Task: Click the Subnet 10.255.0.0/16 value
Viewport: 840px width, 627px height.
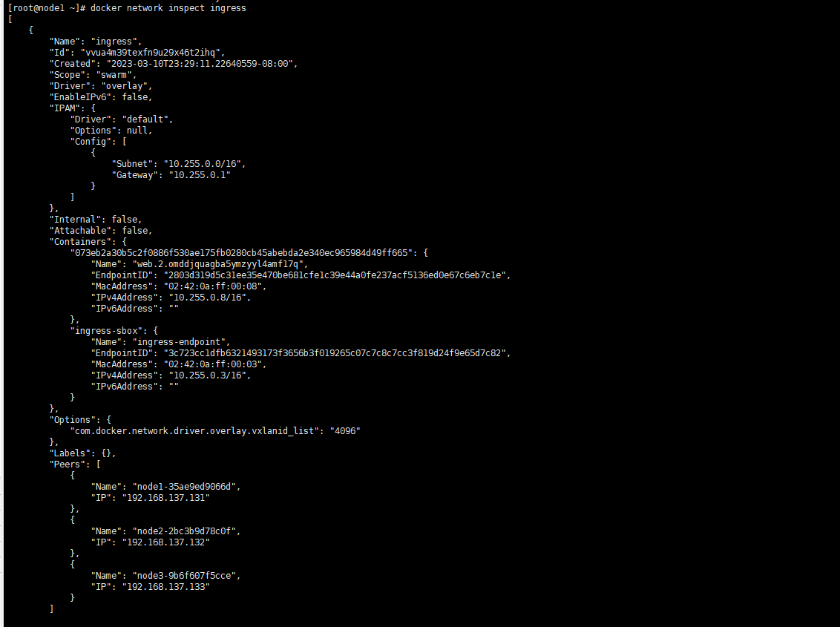Action: tap(204, 164)
